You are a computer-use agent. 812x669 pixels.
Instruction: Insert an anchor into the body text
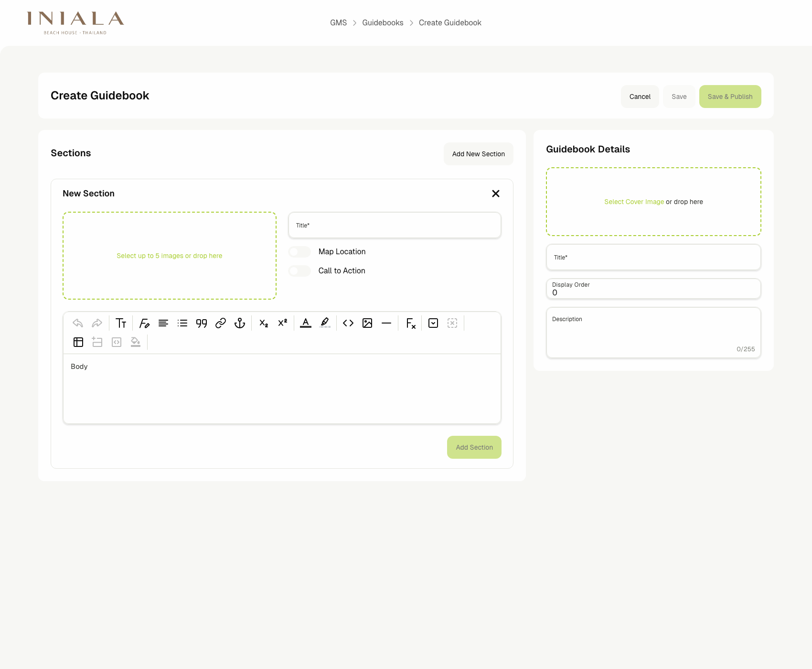click(239, 323)
